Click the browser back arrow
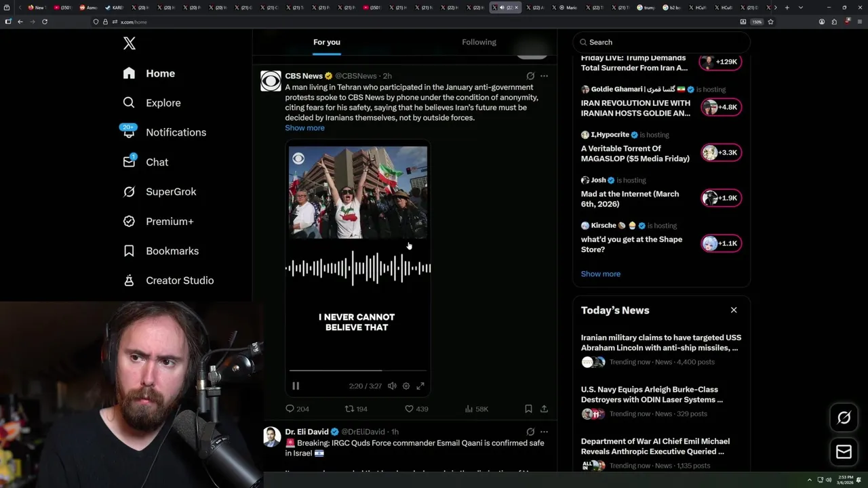868x488 pixels. tap(20, 22)
